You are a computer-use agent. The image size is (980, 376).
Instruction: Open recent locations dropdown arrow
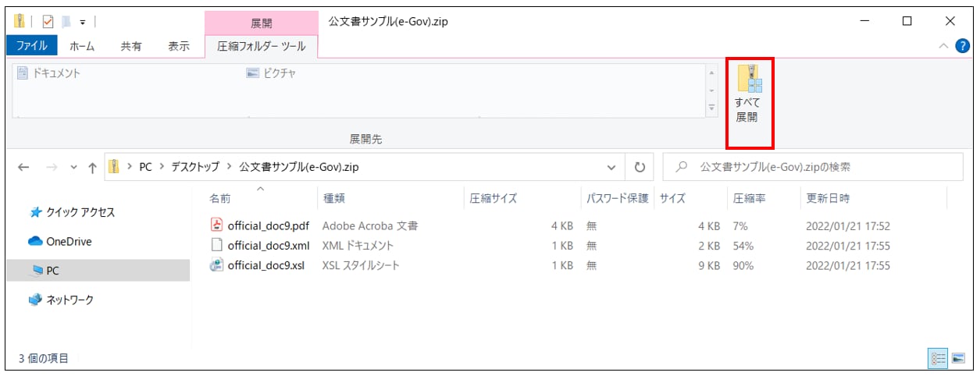tap(73, 167)
